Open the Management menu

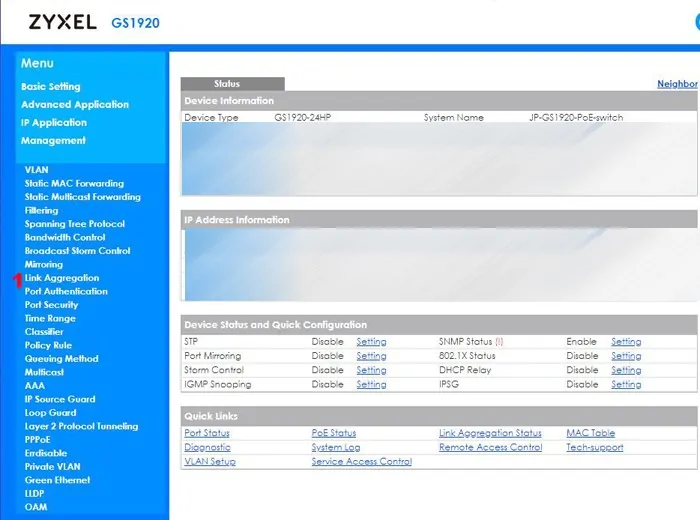point(53,141)
